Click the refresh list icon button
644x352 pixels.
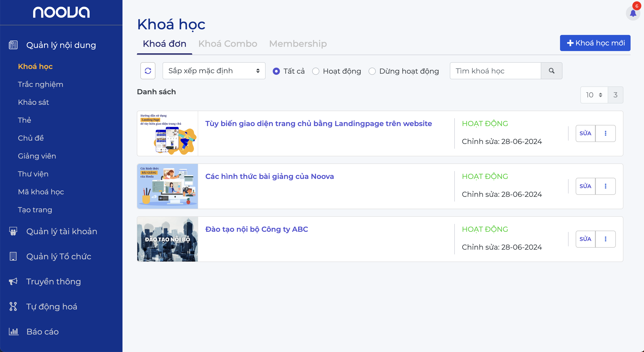pyautogui.click(x=148, y=71)
